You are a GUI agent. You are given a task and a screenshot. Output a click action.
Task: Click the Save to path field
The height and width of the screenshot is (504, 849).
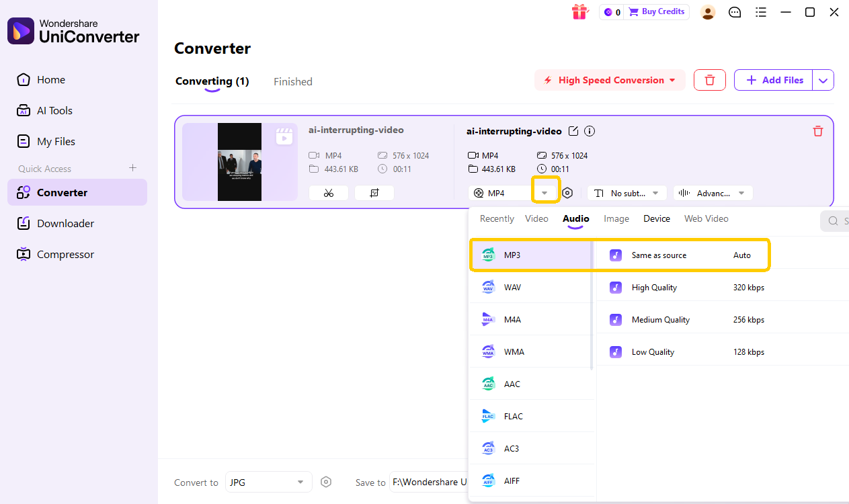click(x=429, y=482)
